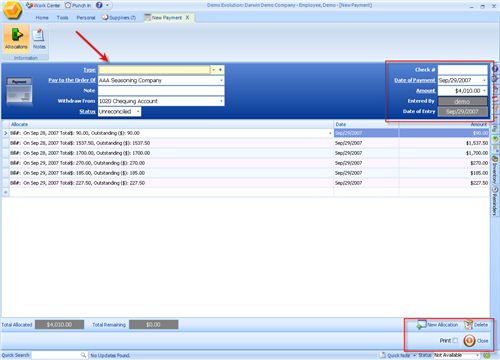The width and height of the screenshot is (500, 360).
Task: Sort by the Allocate column header
Action: click(x=171, y=124)
